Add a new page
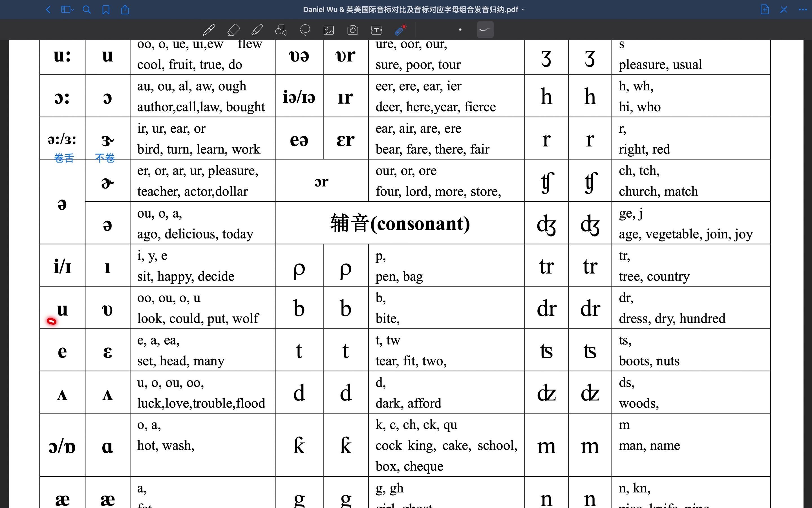The height and width of the screenshot is (508, 812). coord(765,9)
